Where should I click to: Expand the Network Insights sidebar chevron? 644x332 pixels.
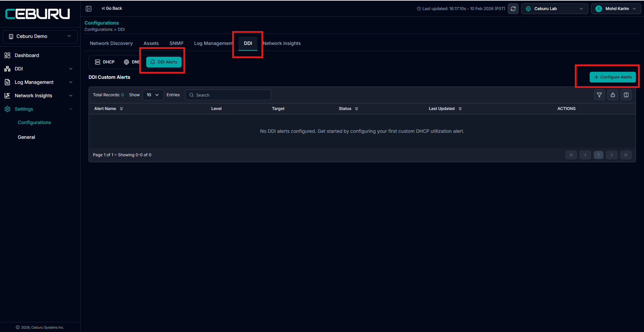(x=71, y=96)
